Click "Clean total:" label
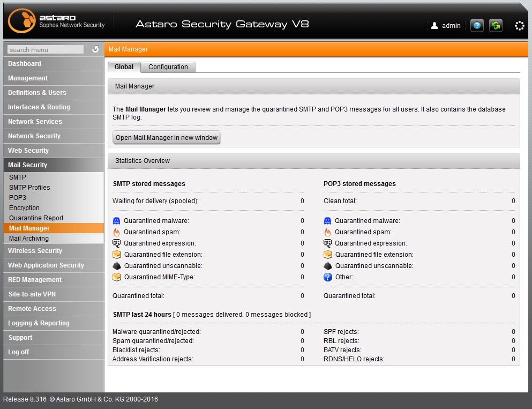 coord(340,201)
